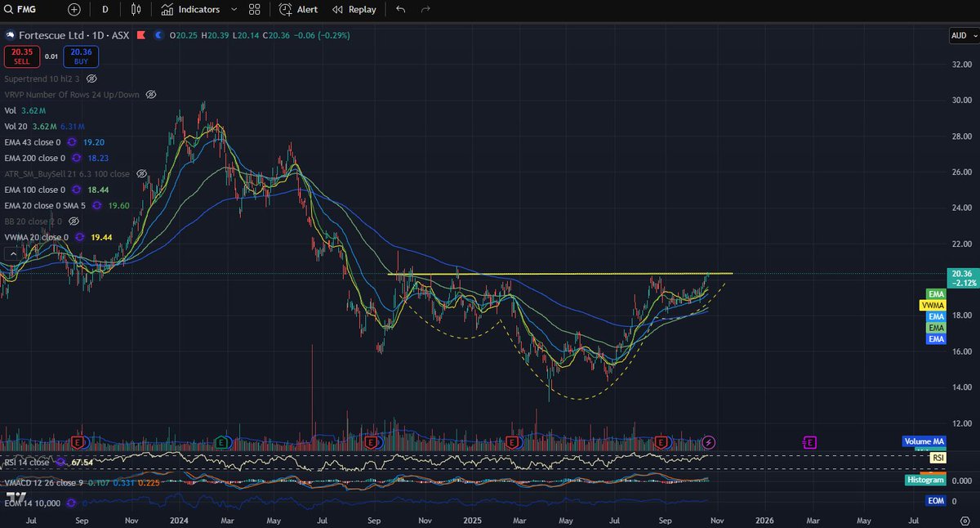Click the purple icon beside EOM 14 10,000
Viewport: 980px width, 528px height.
71,503
